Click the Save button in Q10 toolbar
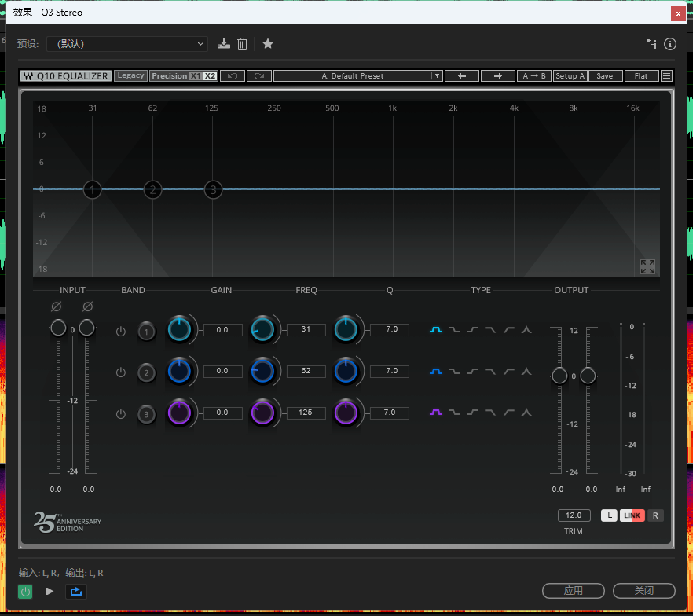This screenshot has height=616, width=693. click(605, 76)
